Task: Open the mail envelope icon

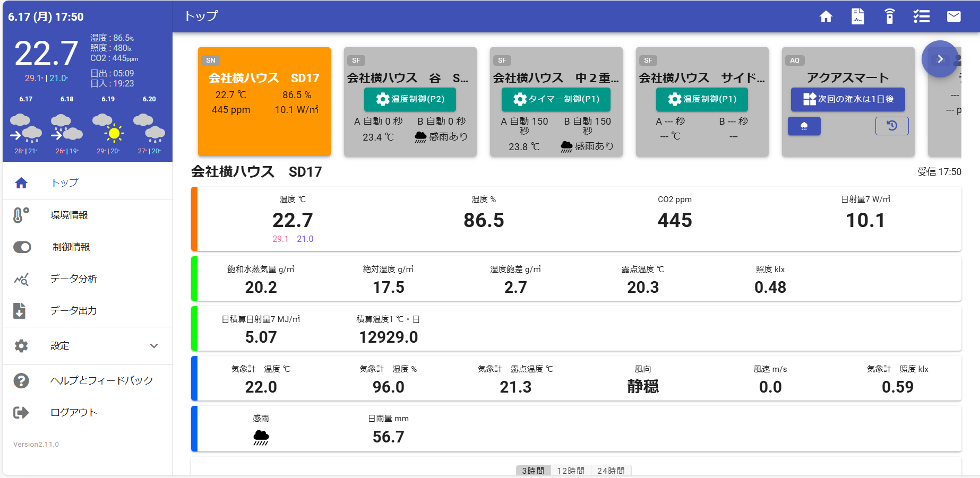Action: pos(953,16)
